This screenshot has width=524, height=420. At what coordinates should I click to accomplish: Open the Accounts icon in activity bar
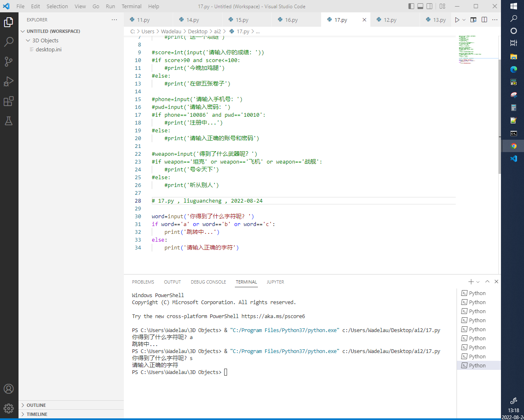[9, 389]
